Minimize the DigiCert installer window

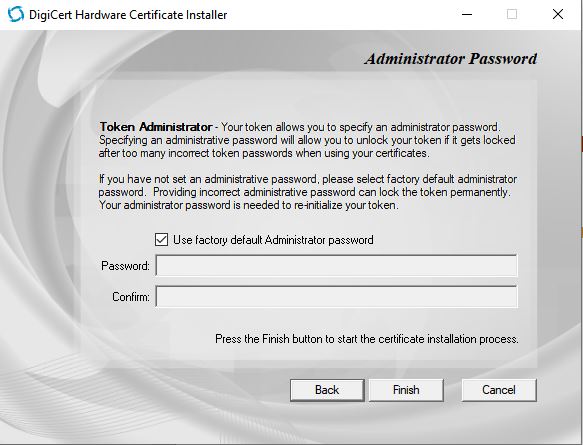click(467, 14)
